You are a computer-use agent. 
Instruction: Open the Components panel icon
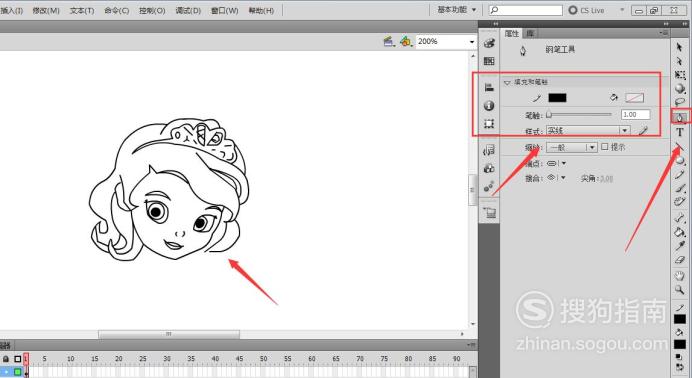(489, 168)
